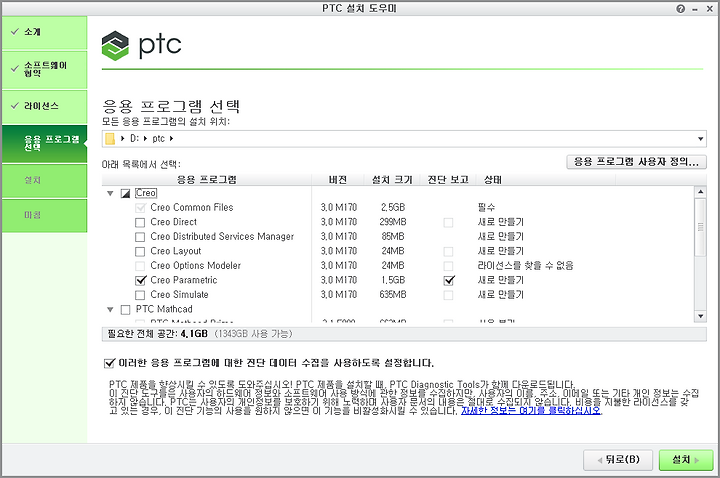Collapse the Creo tree group
The height and width of the screenshot is (478, 720).
pyautogui.click(x=110, y=193)
